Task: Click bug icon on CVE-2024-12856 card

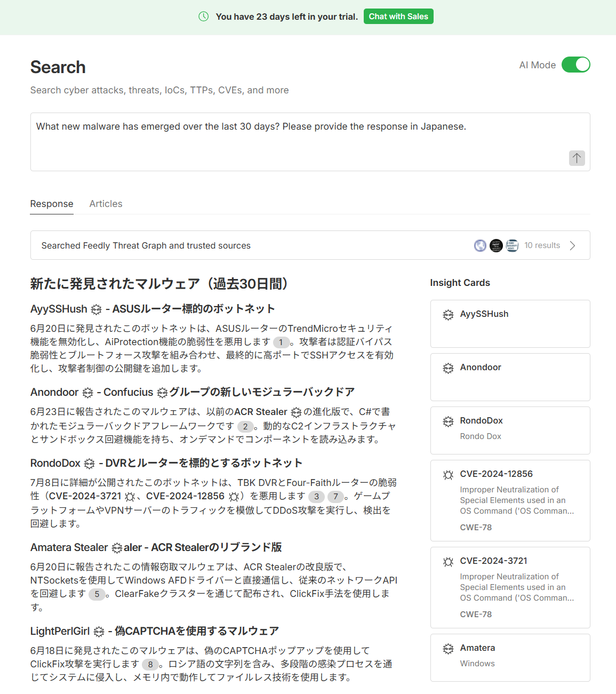Action: point(448,475)
